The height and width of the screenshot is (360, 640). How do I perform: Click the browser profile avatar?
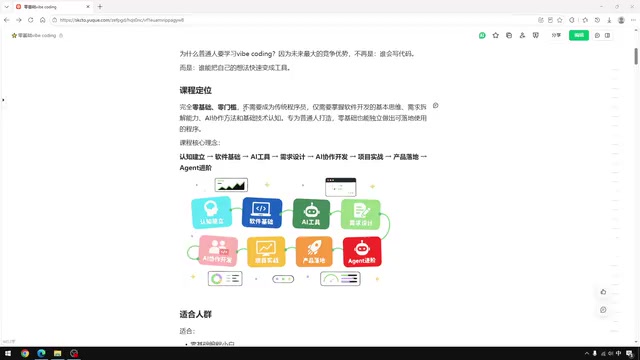(x=621, y=20)
